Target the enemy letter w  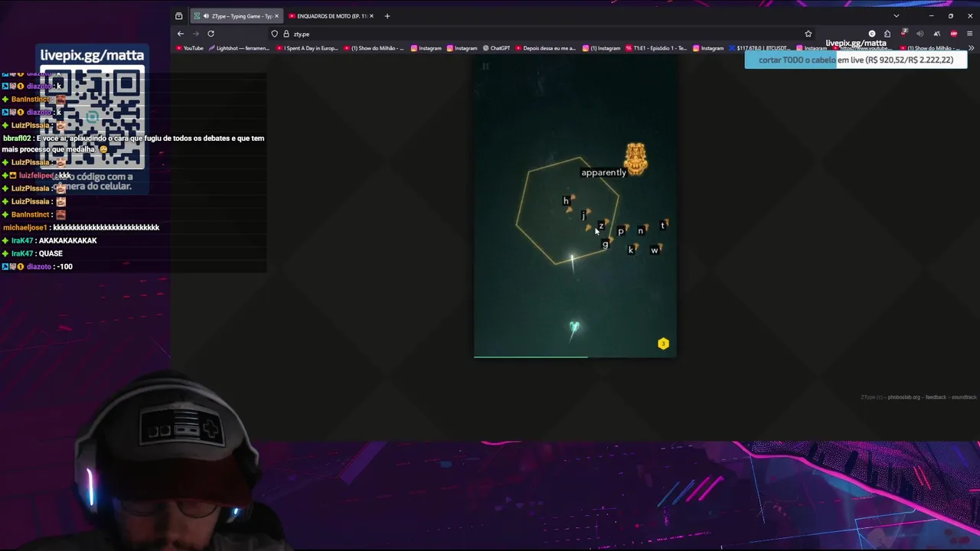tap(655, 249)
